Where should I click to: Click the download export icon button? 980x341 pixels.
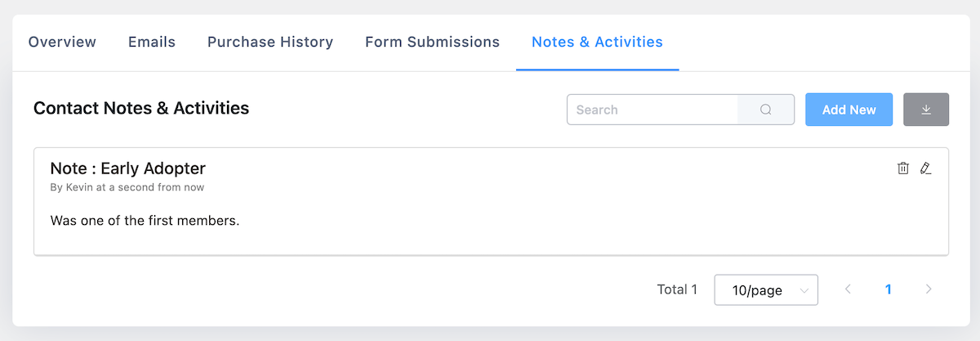(x=926, y=110)
